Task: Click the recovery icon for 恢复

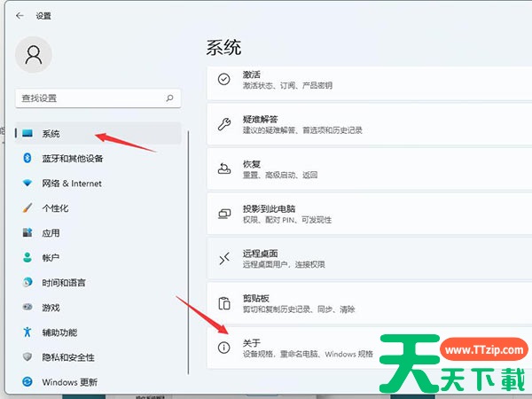Action: (x=224, y=168)
